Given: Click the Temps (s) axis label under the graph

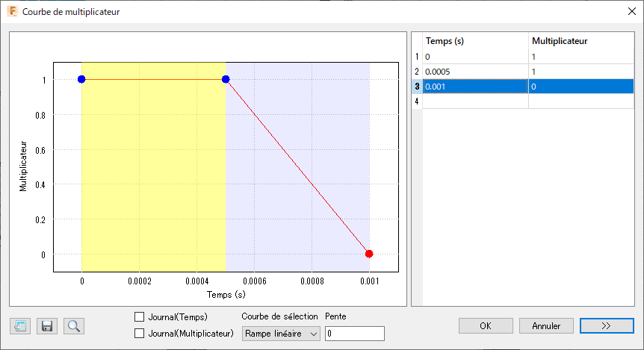Looking at the screenshot, I should pyautogui.click(x=226, y=295).
